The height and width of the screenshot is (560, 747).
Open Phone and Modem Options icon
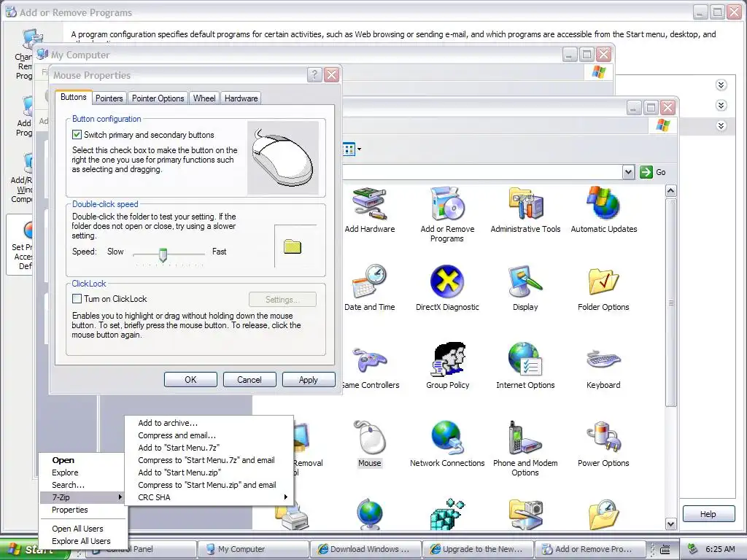pos(525,448)
